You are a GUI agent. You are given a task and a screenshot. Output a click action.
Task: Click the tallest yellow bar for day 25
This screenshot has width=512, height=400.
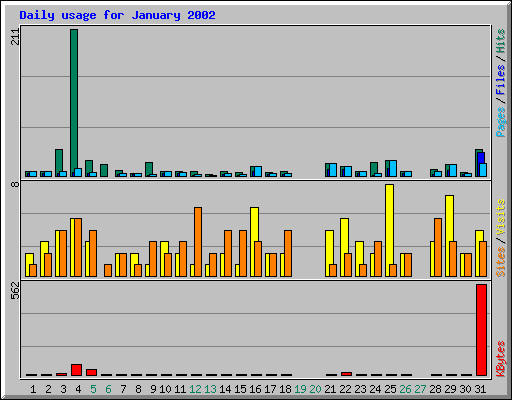[x=389, y=230]
